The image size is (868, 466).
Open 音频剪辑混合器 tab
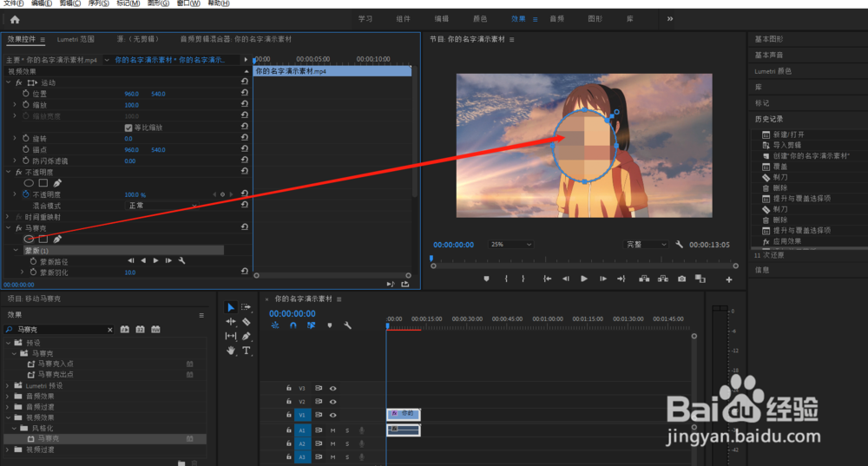click(236, 39)
